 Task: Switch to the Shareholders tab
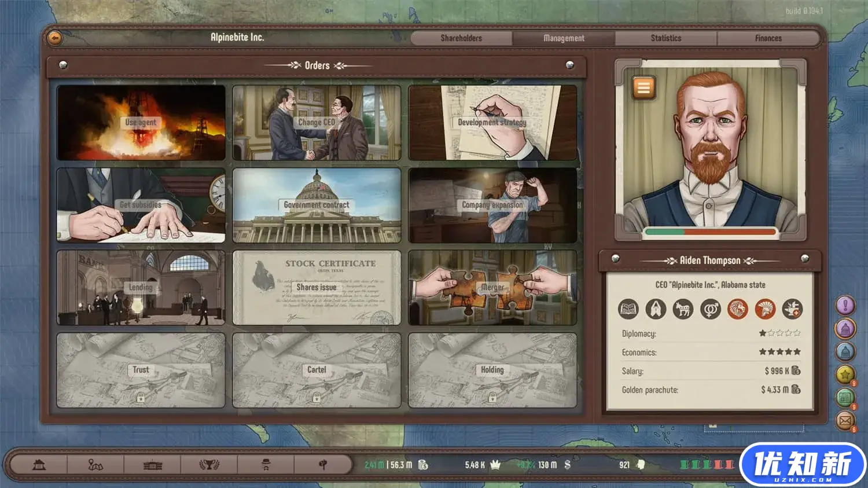click(461, 38)
